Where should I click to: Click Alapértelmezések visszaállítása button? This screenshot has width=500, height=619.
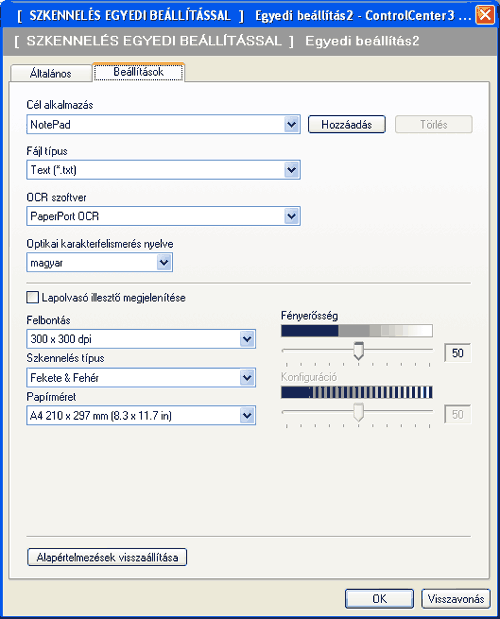pos(107,557)
